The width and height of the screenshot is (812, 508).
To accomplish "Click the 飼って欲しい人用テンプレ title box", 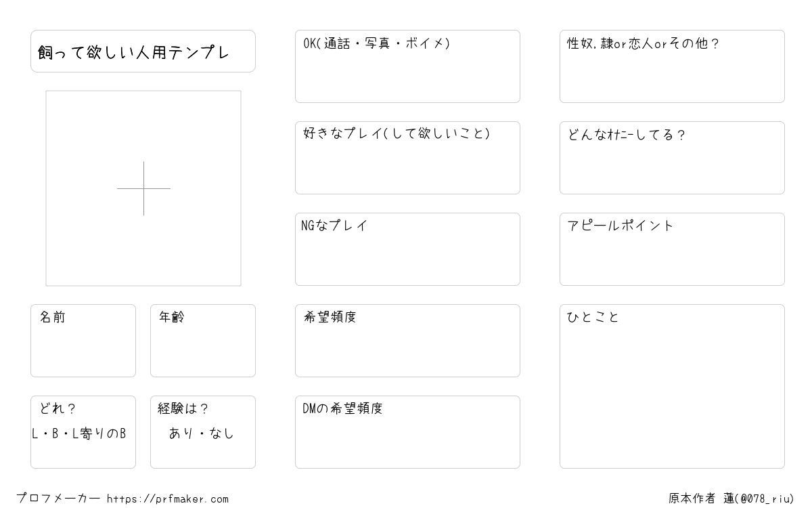I will (x=143, y=51).
